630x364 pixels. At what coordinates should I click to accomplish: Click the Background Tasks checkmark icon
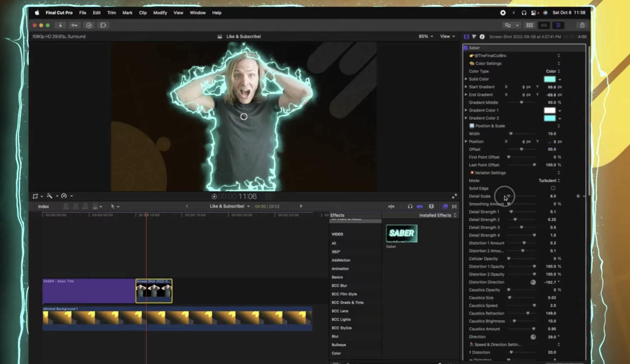click(x=89, y=25)
